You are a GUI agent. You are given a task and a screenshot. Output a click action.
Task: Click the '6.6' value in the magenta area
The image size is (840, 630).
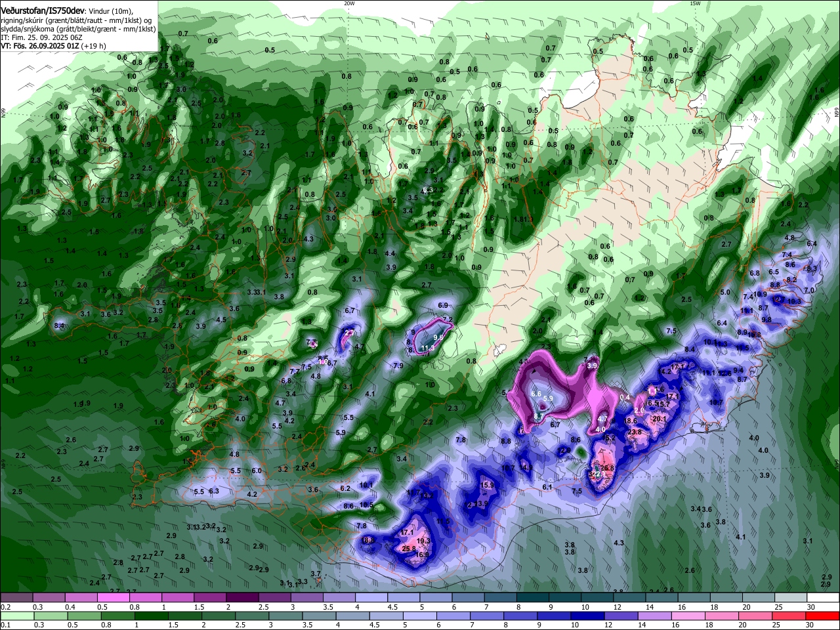pyautogui.click(x=535, y=394)
